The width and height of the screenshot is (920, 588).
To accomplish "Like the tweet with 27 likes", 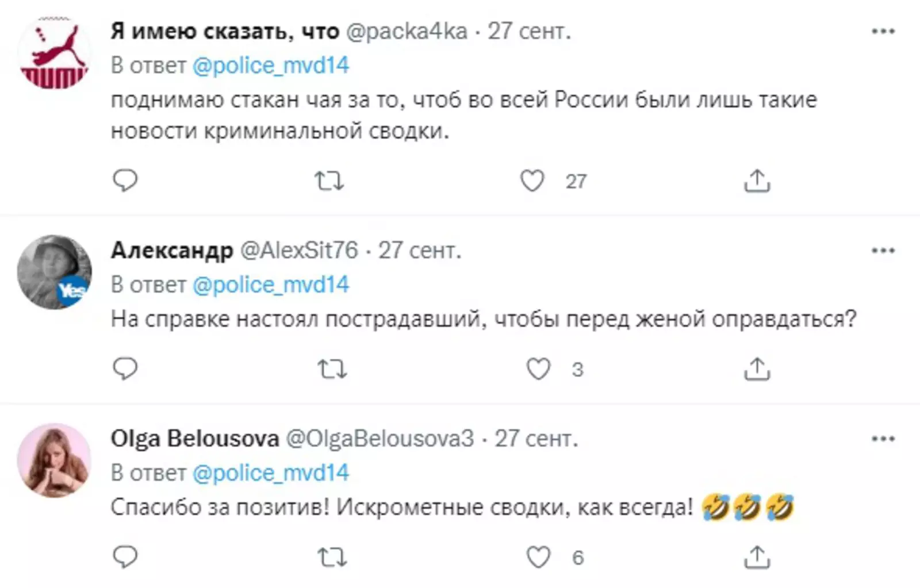I will pyautogui.click(x=532, y=181).
